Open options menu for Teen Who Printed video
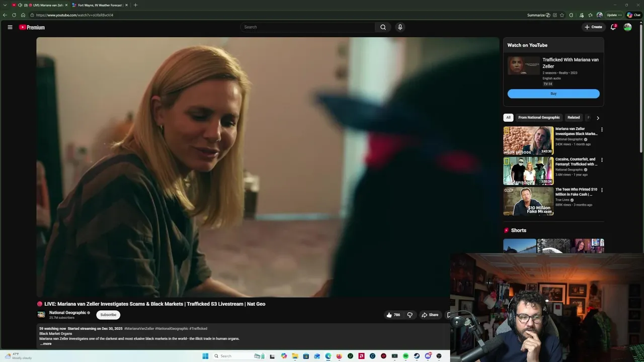644x362 pixels. point(602,190)
